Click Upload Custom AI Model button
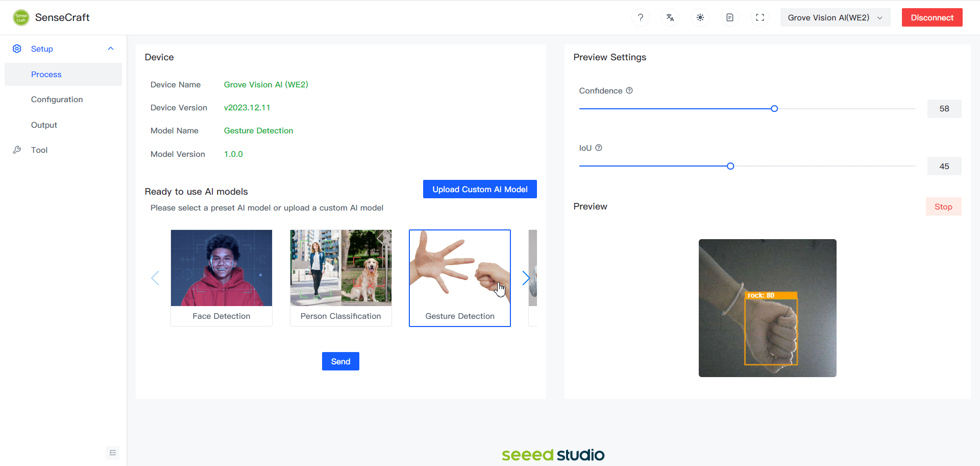Viewport: 980px width, 466px height. [479, 189]
